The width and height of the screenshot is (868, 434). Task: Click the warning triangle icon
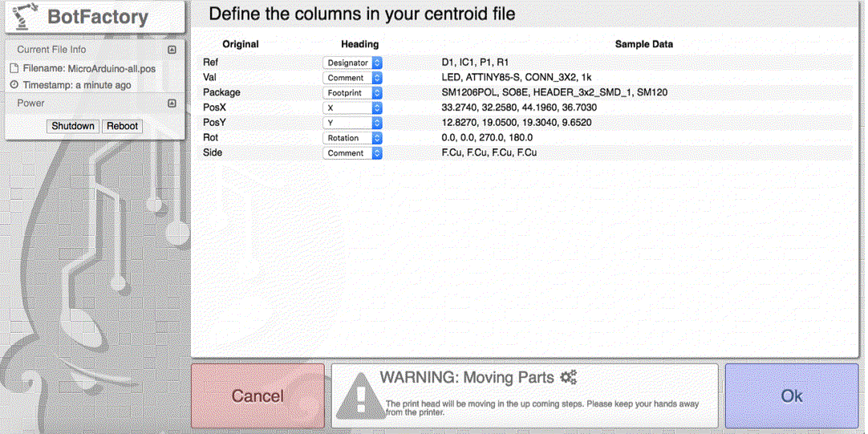[x=360, y=397]
